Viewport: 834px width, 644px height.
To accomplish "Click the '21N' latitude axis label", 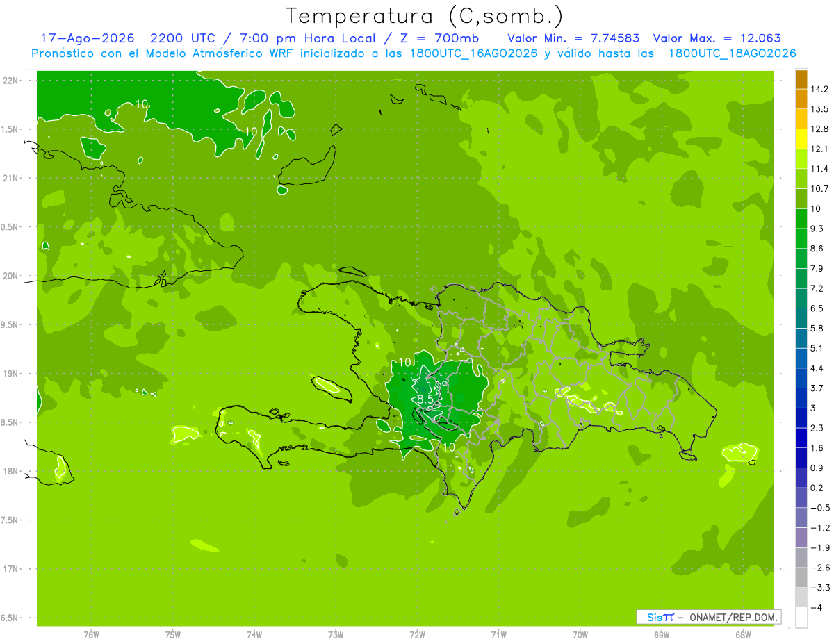I will point(11,178).
